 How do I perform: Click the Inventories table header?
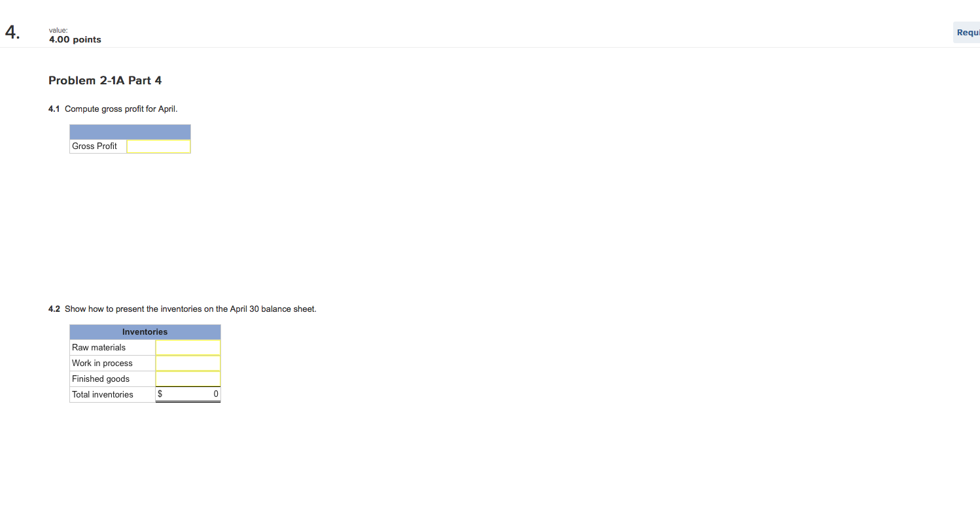[145, 332]
